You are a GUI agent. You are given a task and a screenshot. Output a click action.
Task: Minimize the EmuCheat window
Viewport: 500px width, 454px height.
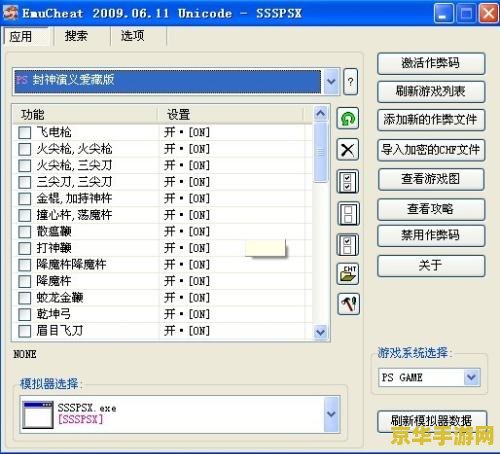click(x=444, y=14)
